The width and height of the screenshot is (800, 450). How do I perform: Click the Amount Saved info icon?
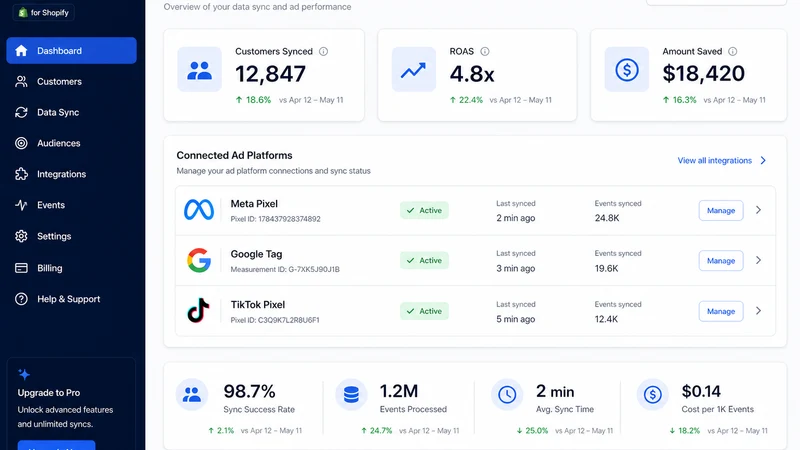pos(733,52)
